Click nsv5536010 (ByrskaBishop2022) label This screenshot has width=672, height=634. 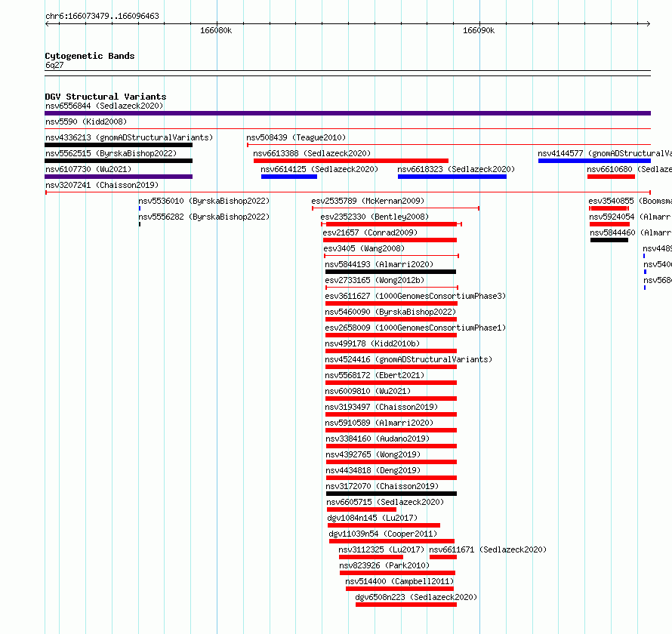[x=204, y=201]
